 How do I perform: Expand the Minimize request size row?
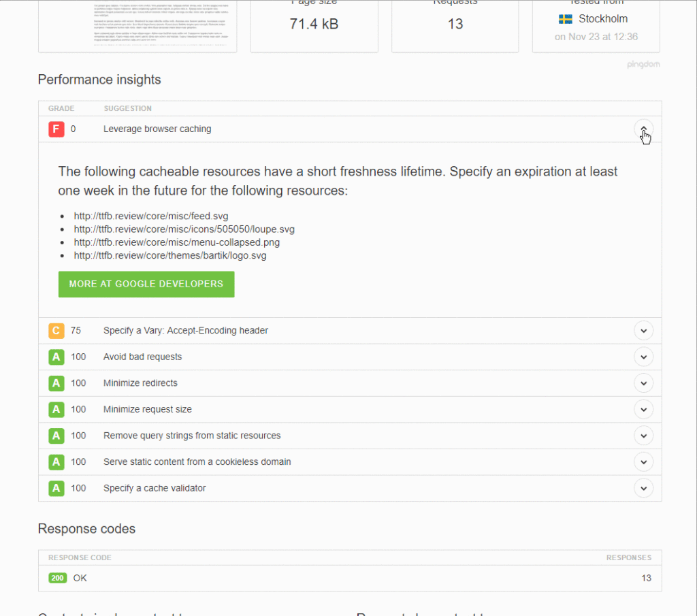click(x=643, y=409)
